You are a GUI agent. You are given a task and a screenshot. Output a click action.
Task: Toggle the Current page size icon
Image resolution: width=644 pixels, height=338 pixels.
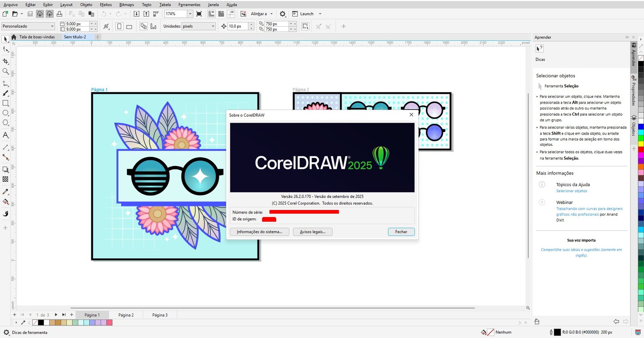tap(153, 26)
